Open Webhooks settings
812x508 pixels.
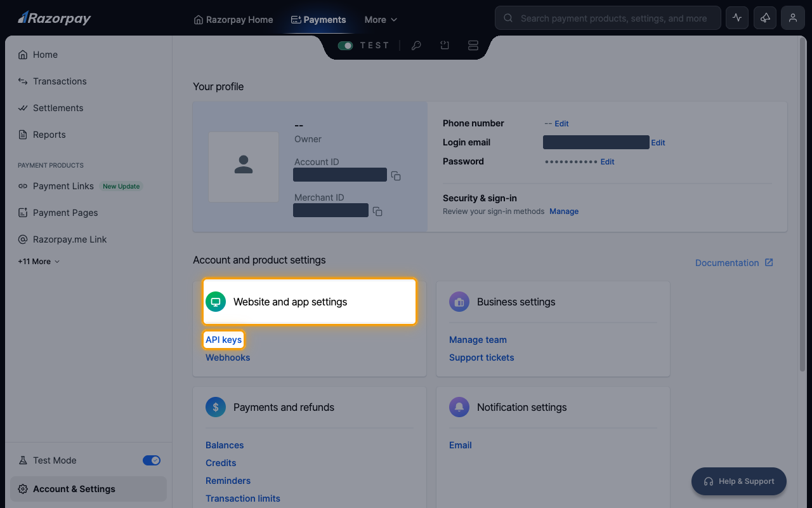click(228, 358)
